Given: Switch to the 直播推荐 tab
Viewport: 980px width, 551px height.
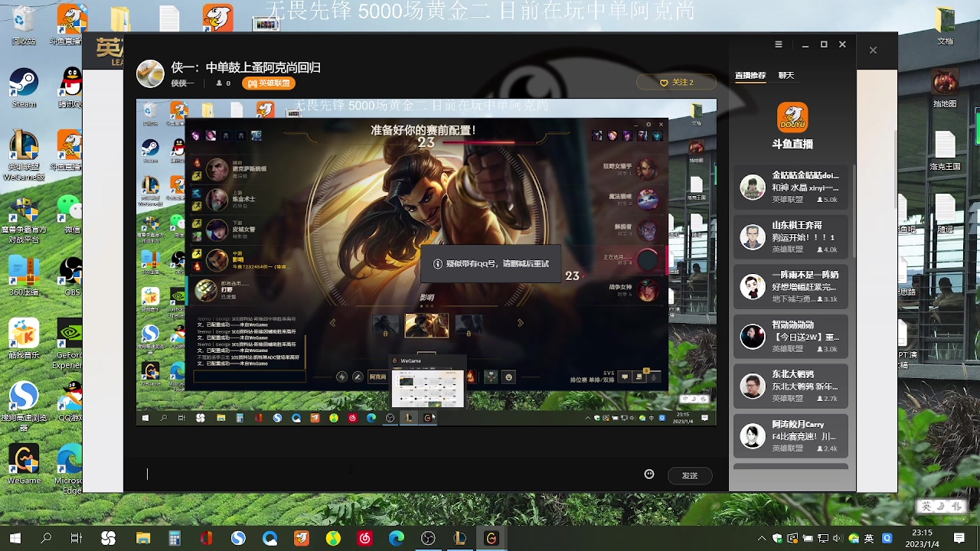Looking at the screenshot, I should click(x=750, y=76).
